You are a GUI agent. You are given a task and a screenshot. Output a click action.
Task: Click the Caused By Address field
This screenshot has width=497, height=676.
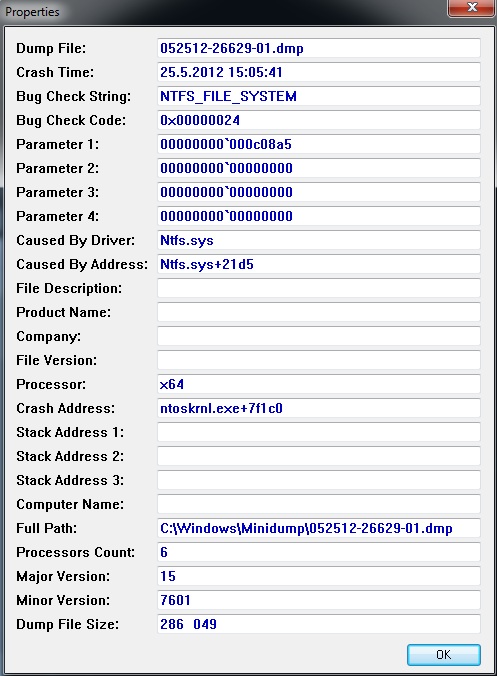319,264
